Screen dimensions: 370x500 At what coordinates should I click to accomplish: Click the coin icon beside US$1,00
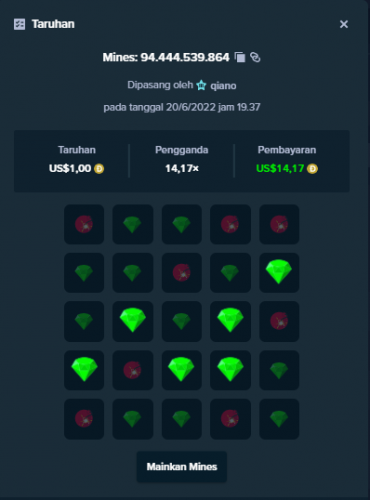coord(99,169)
